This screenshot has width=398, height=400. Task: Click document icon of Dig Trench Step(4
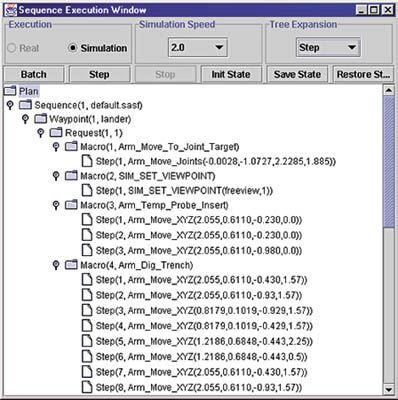[x=87, y=326]
